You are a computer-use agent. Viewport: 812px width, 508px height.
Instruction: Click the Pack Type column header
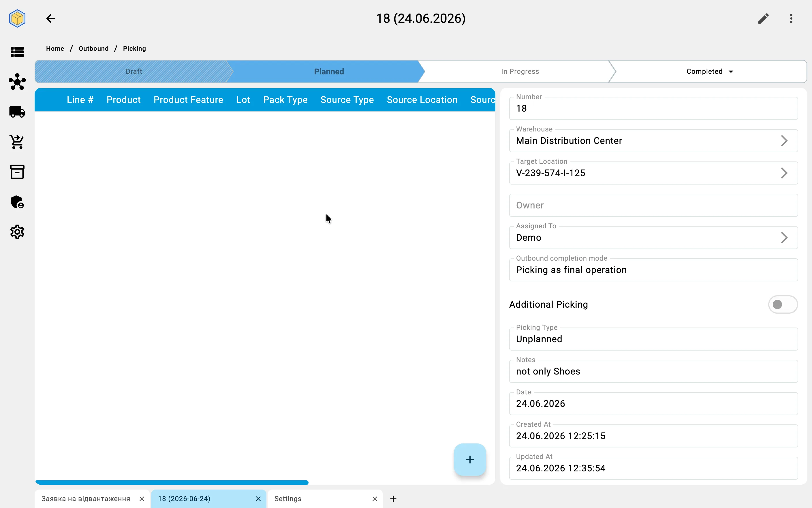pyautogui.click(x=285, y=100)
